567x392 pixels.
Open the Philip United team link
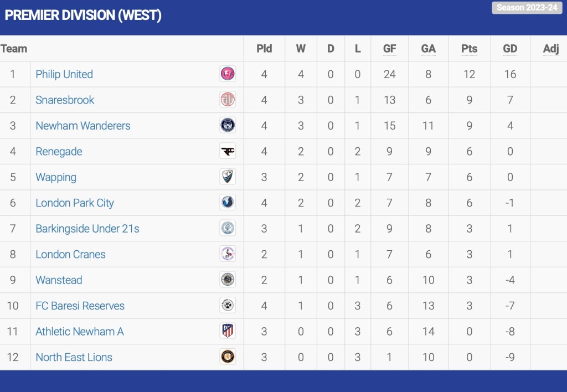click(x=64, y=74)
